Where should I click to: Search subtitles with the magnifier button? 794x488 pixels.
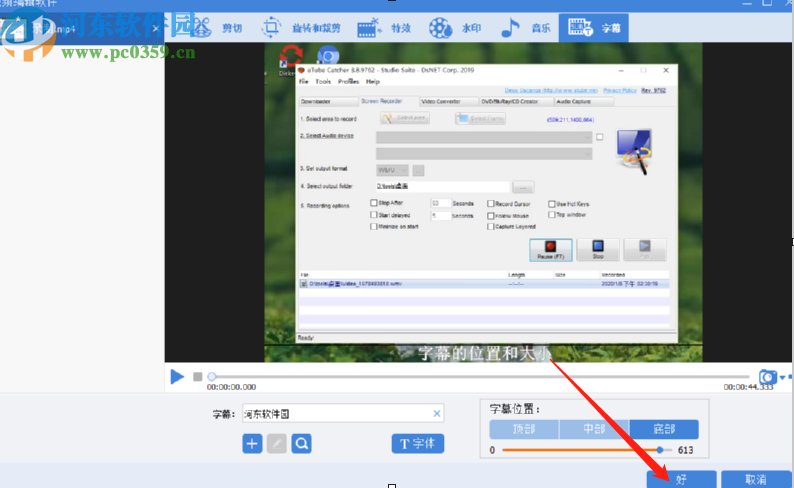pos(301,444)
